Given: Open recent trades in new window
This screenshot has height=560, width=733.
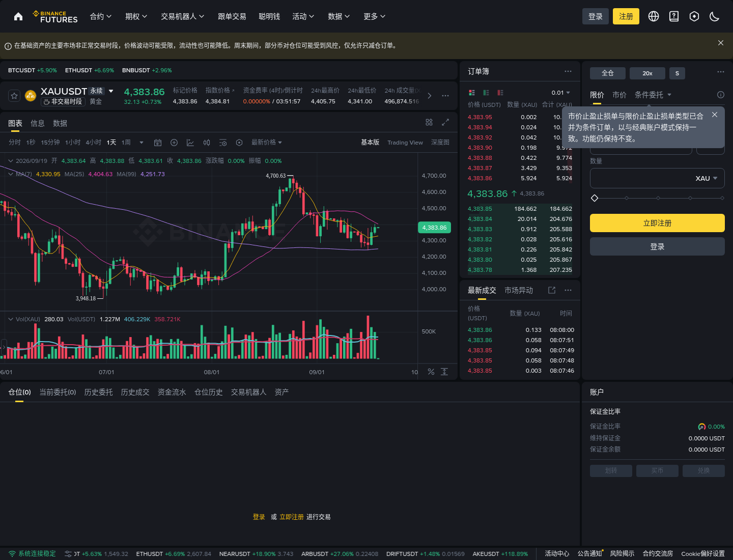Looking at the screenshot, I should (552, 290).
